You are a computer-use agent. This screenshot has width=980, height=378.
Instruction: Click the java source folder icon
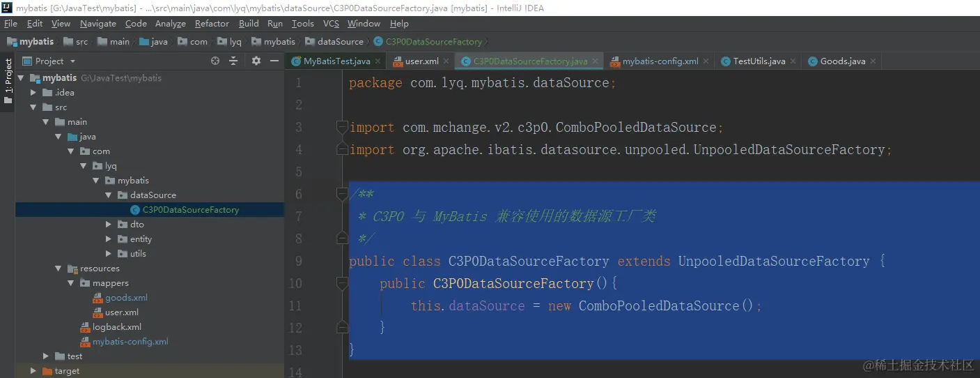point(72,137)
